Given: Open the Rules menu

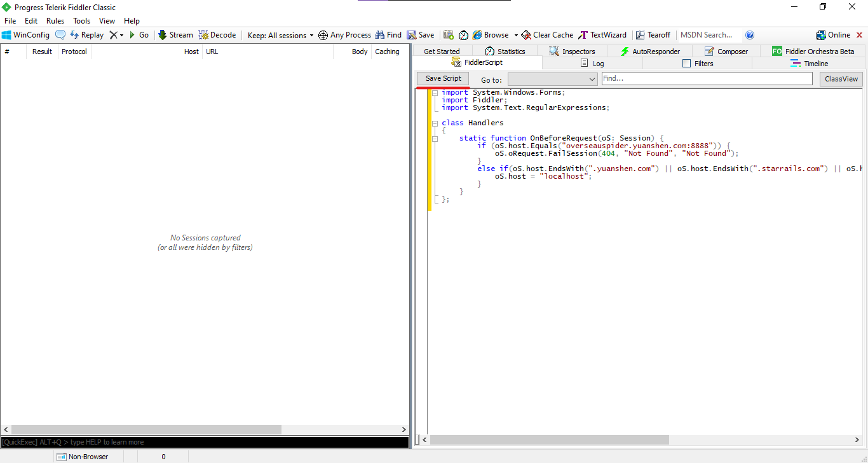Looking at the screenshot, I should pyautogui.click(x=55, y=21).
